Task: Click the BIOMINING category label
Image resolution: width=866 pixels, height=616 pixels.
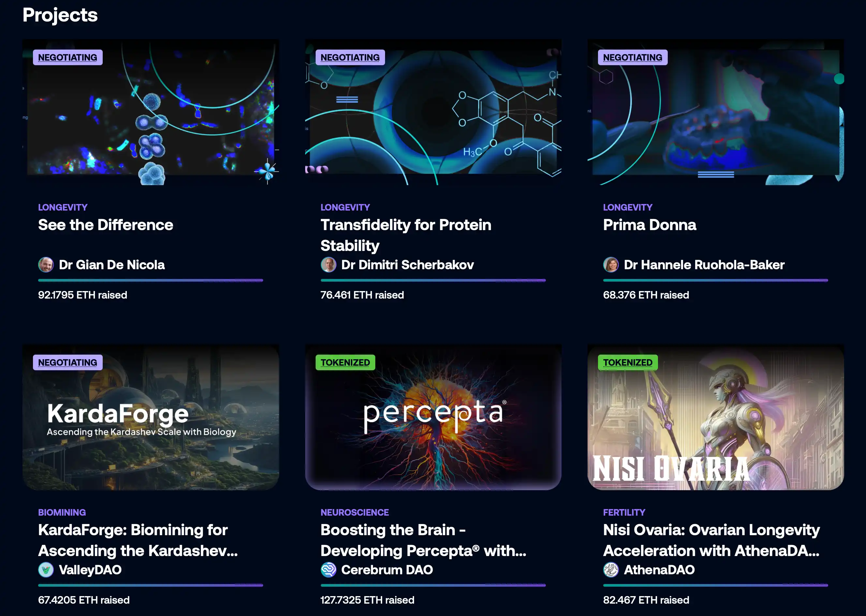Action: tap(62, 512)
